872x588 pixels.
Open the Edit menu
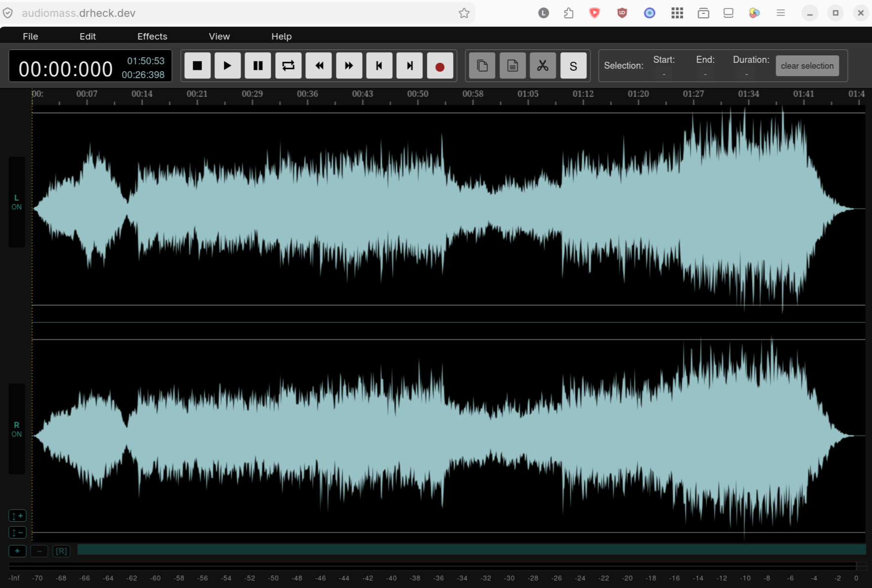coord(87,36)
